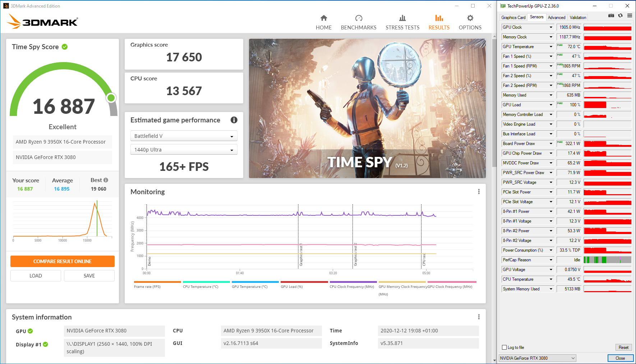Click the GPU-Z screenshot camera icon

(611, 16)
